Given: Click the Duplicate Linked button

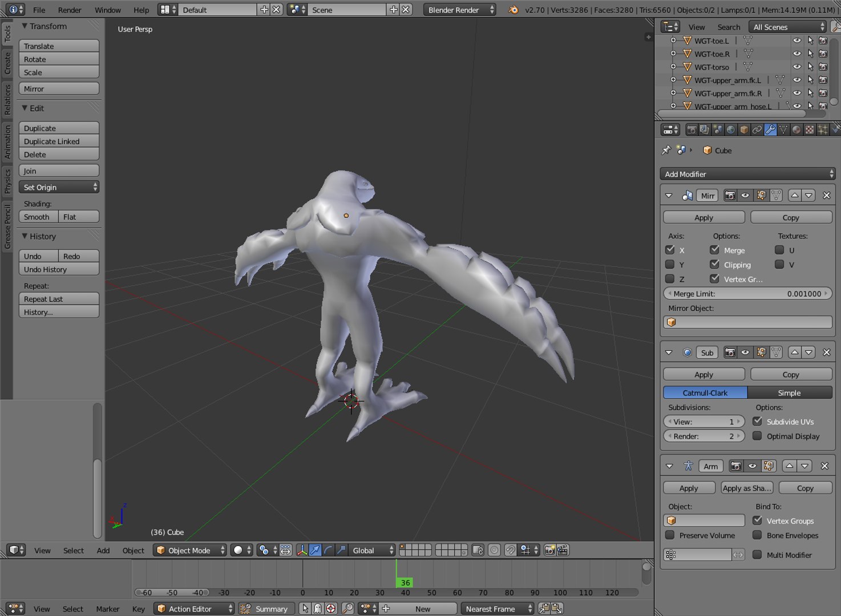Looking at the screenshot, I should pos(59,141).
